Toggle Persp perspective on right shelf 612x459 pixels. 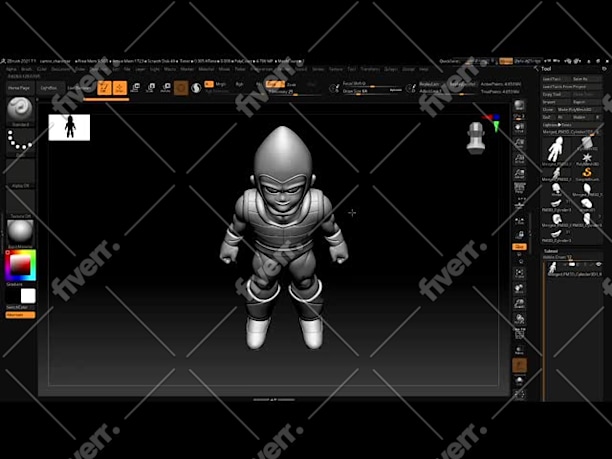pos(519,189)
